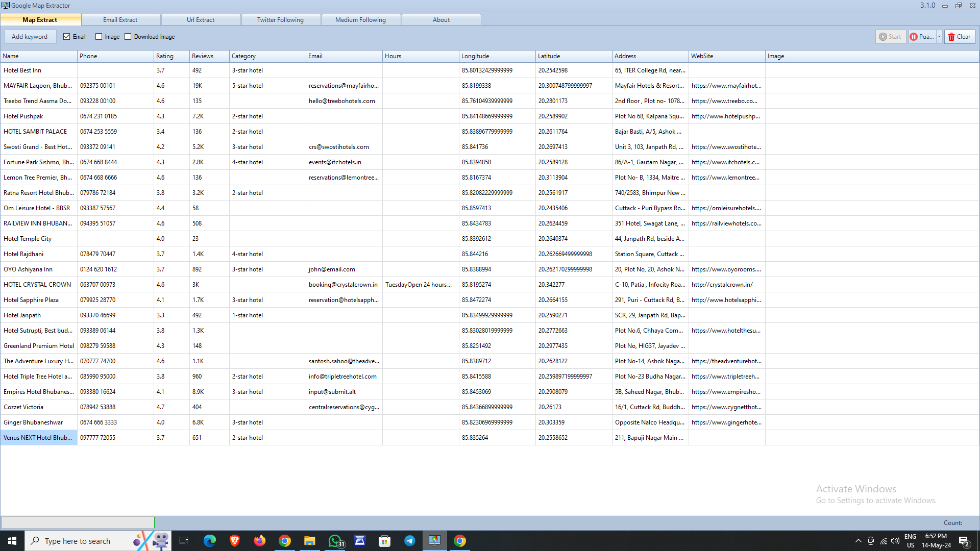
Task: Open the dropdown arrow beside Pause
Action: click(939, 36)
